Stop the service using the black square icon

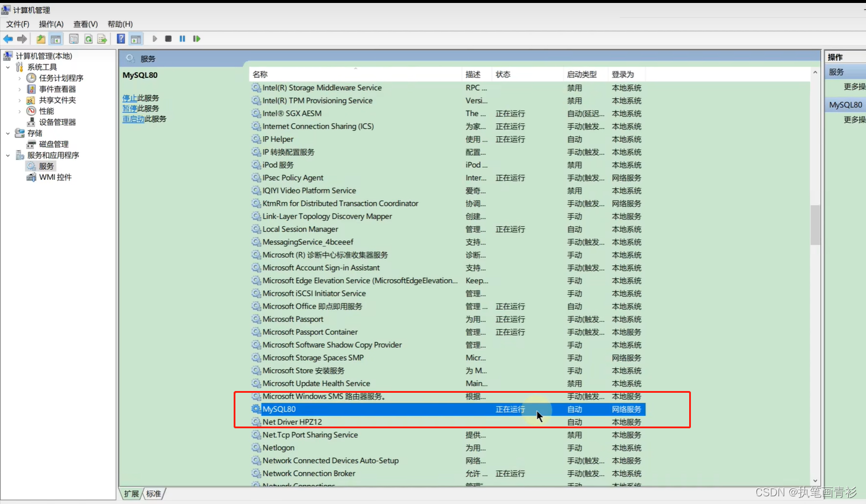168,38
